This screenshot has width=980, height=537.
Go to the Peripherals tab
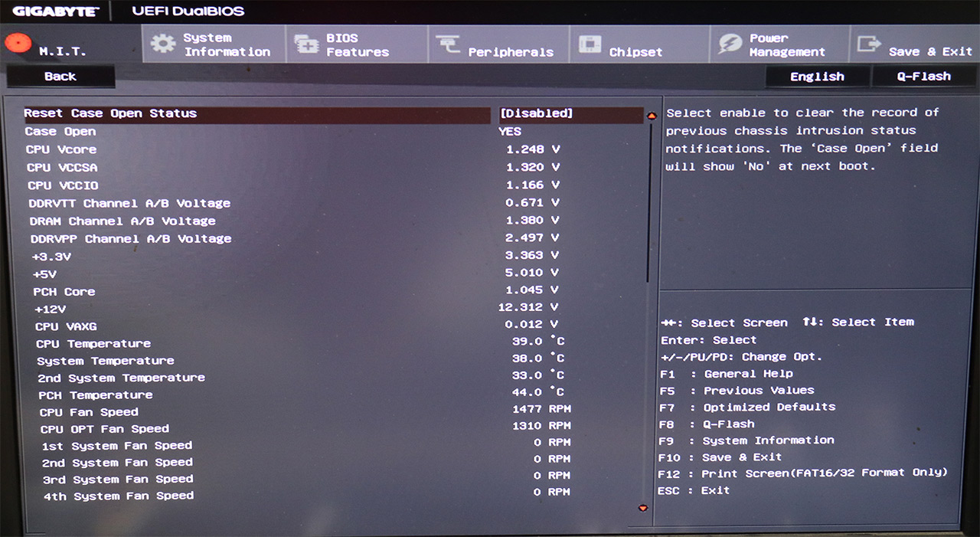pos(498,44)
